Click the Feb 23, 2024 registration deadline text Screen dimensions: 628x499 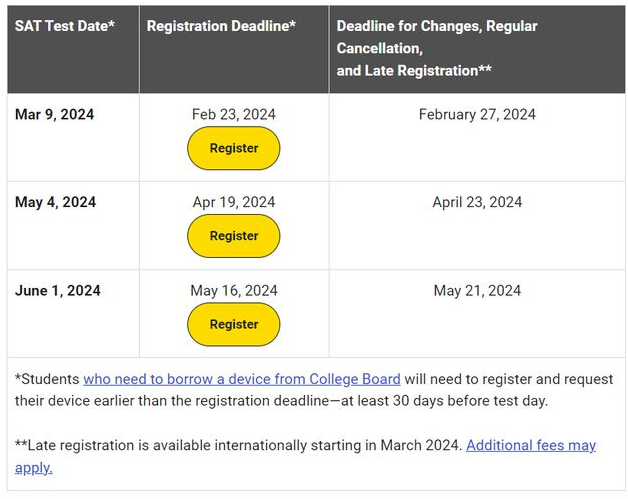[x=233, y=115]
